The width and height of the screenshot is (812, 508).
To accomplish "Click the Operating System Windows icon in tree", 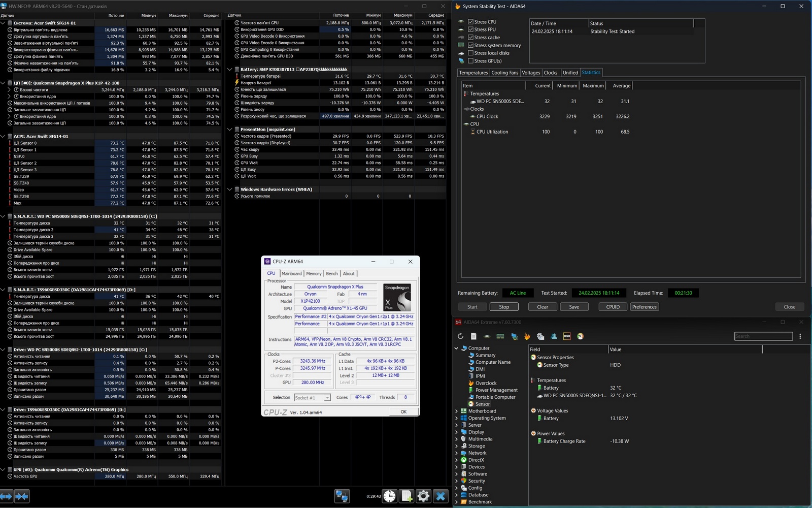I will tap(464, 418).
